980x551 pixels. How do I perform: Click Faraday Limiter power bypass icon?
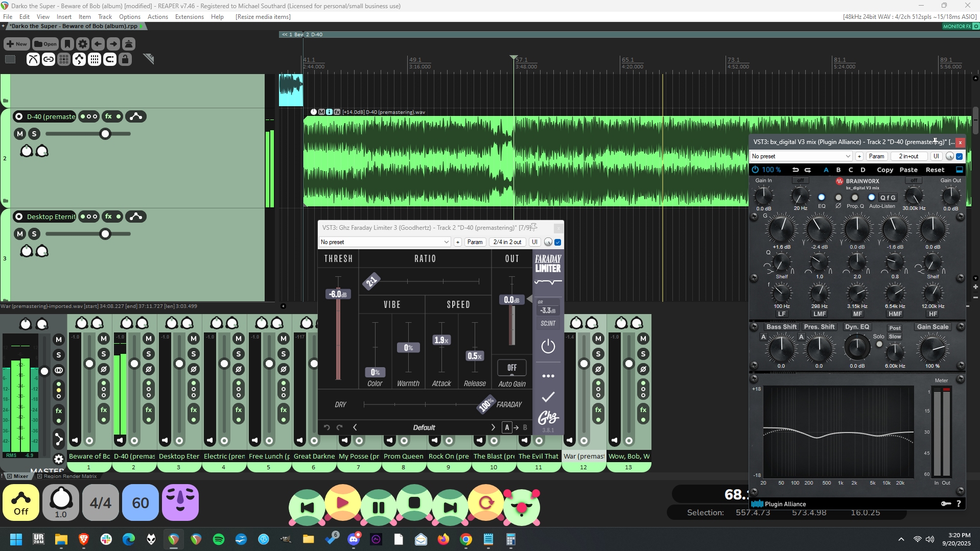click(x=548, y=347)
